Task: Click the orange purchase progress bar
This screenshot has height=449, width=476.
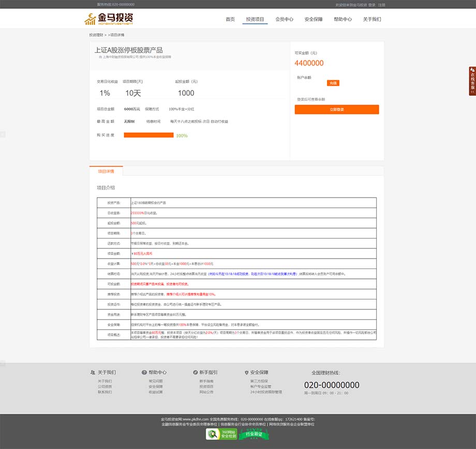Action: pos(148,135)
